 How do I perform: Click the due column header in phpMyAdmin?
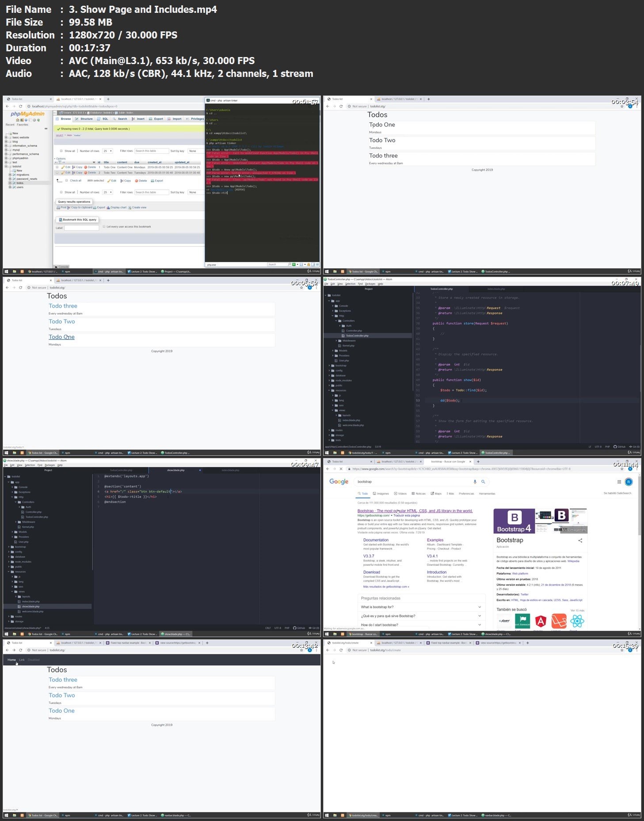tap(137, 162)
